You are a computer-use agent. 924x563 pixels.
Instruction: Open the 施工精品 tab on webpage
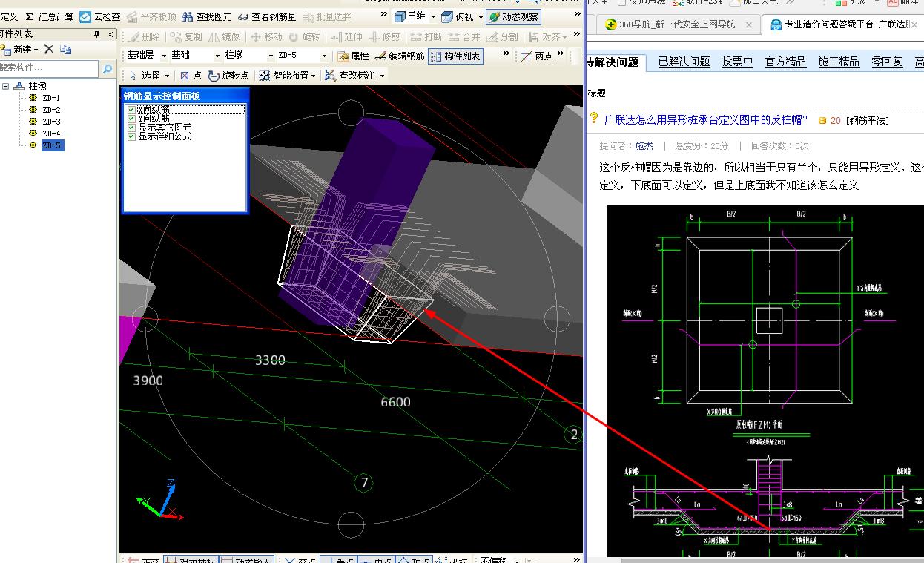(x=839, y=62)
